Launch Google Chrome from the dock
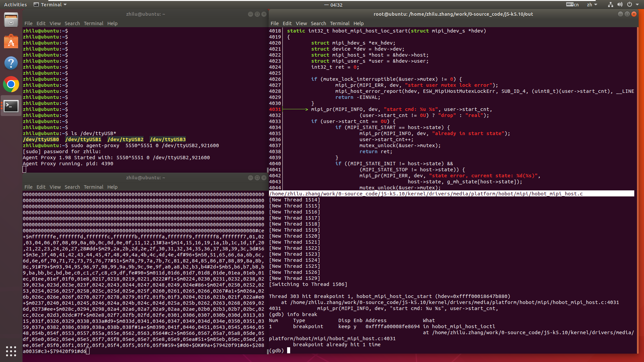This screenshot has width=644, height=362. (11, 84)
